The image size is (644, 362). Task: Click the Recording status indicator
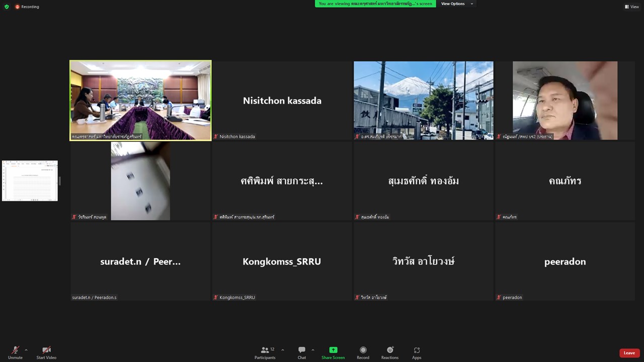[27, 7]
